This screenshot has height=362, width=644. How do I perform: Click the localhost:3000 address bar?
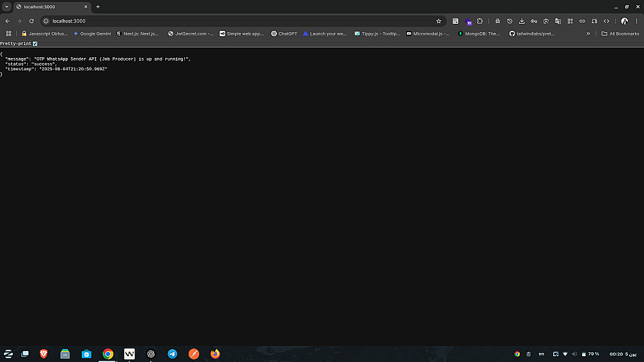tap(242, 21)
